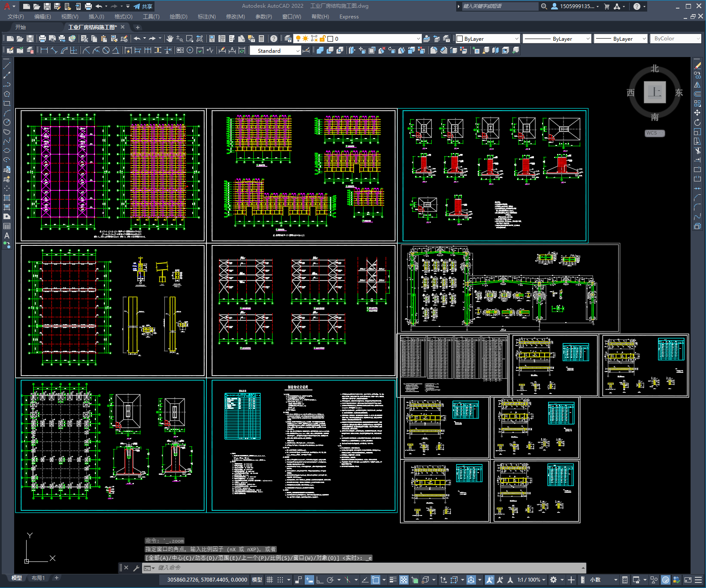Click the 模型 model tab at bottom left
706x588 pixels.
[x=17, y=578]
